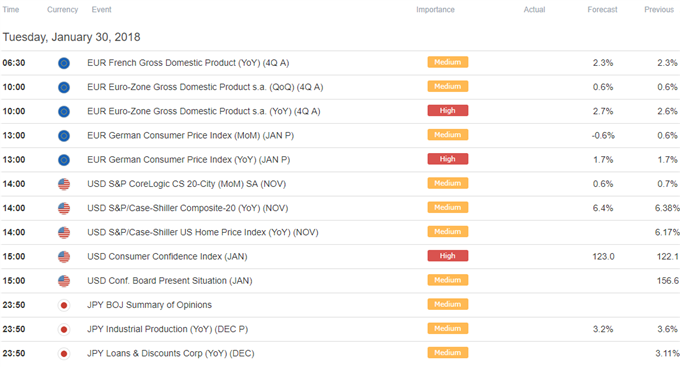Open USD Consumer Confidence Index (JAN) event
Viewport: 680px width, 367px height.
pos(167,256)
